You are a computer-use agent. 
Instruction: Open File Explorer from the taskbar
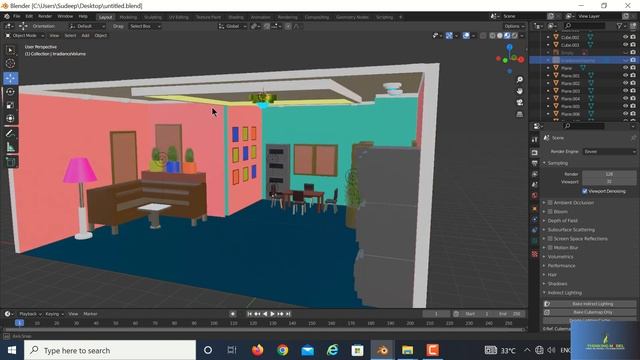[407, 350]
